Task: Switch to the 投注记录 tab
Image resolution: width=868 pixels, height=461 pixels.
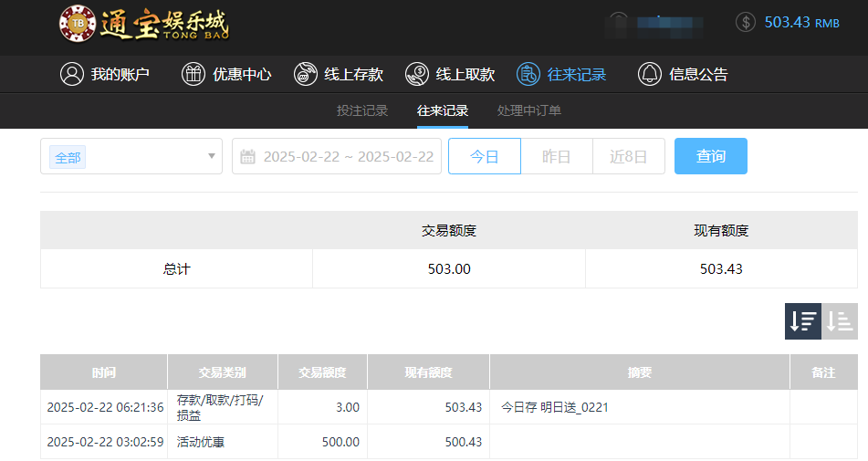Action: [362, 110]
